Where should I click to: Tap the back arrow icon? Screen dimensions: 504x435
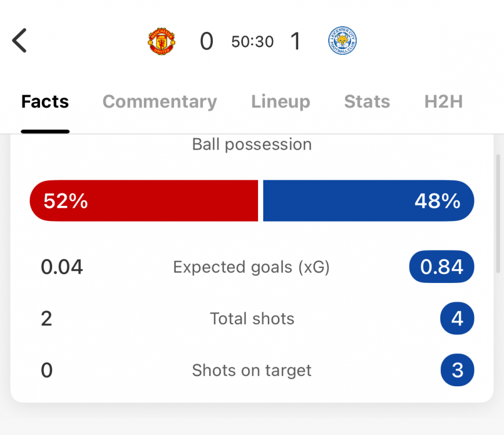[20, 41]
